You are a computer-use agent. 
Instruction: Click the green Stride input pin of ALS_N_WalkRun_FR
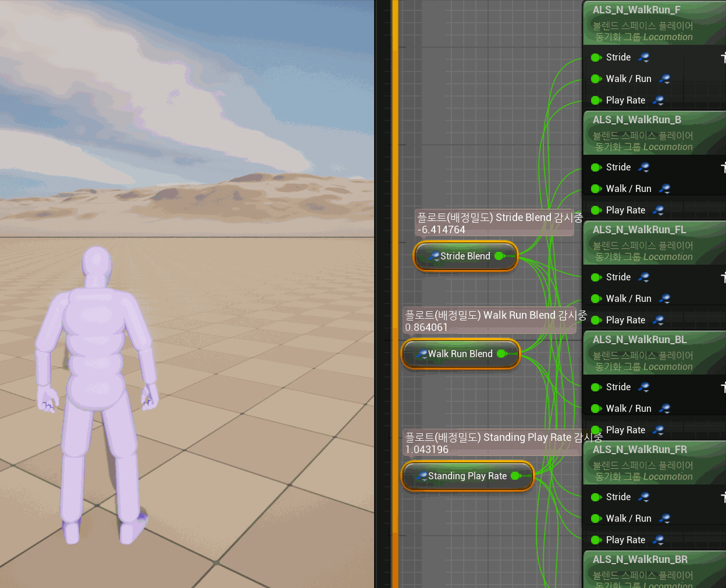[596, 497]
